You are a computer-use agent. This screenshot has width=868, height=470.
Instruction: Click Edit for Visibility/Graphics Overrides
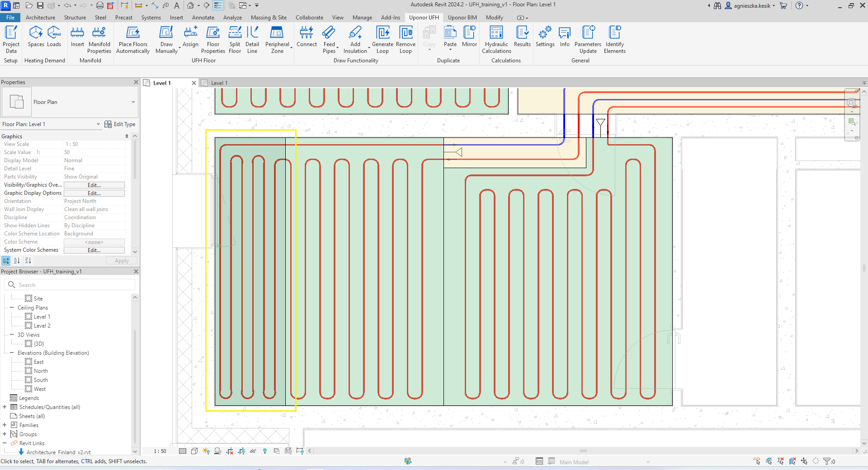coord(94,185)
